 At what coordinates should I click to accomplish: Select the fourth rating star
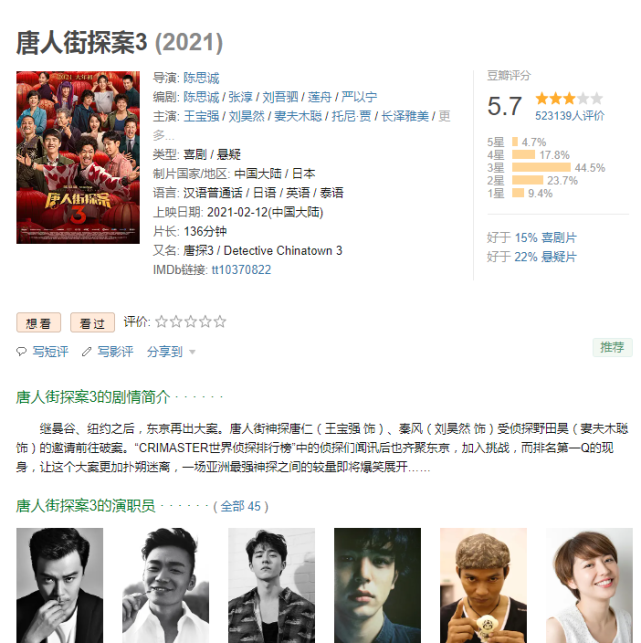point(205,322)
